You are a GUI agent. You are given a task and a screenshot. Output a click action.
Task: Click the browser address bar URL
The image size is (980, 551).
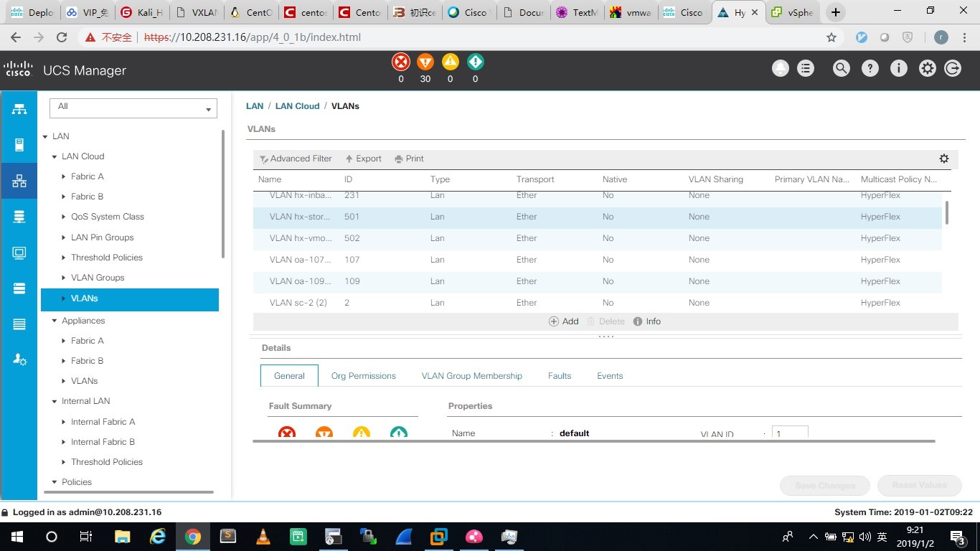[253, 37]
